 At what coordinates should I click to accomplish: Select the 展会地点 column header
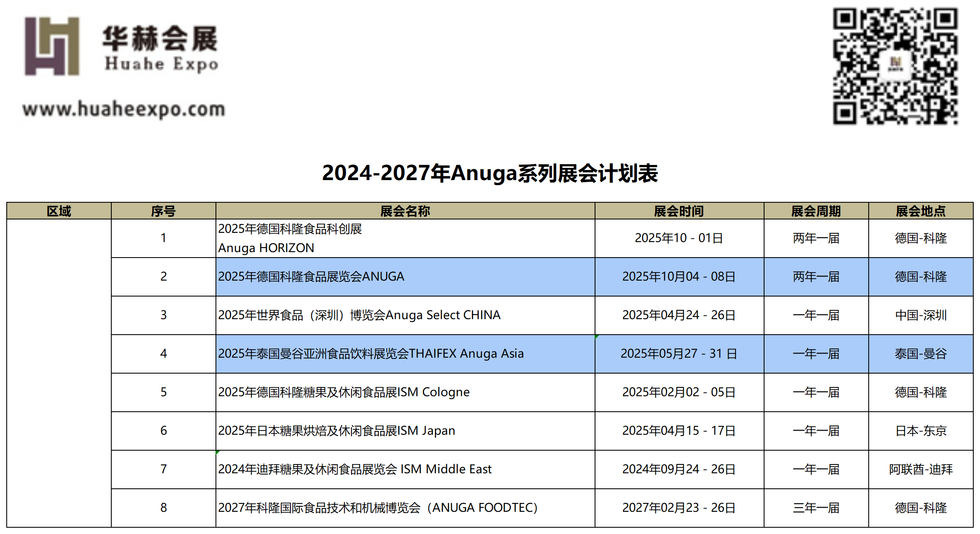click(x=921, y=211)
